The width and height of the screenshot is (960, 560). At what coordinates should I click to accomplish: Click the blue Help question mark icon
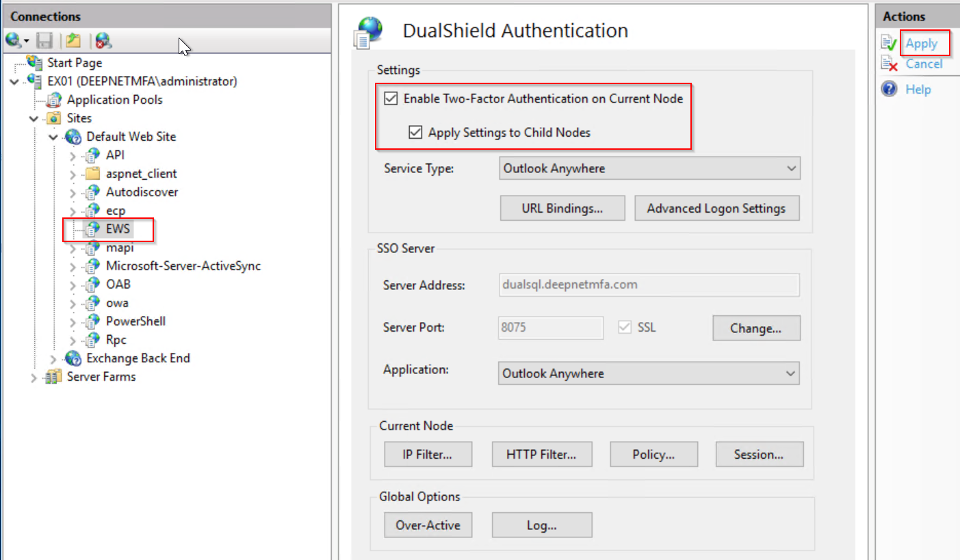890,89
